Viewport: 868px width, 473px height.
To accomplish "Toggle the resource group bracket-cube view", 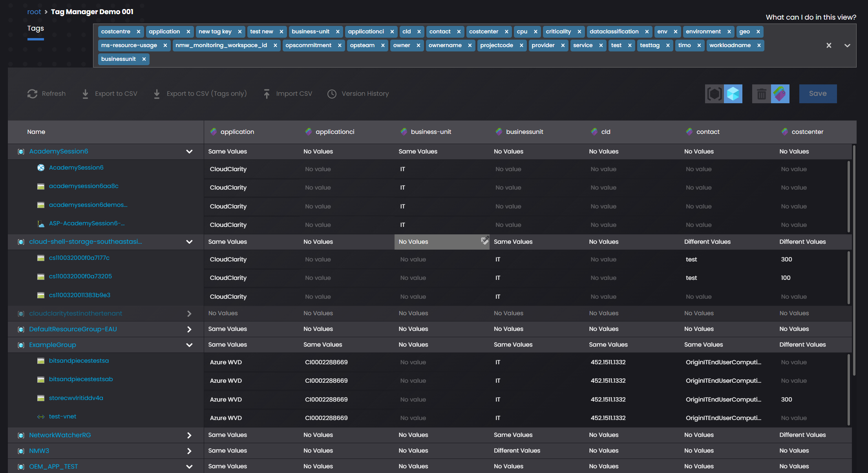I will pos(714,94).
